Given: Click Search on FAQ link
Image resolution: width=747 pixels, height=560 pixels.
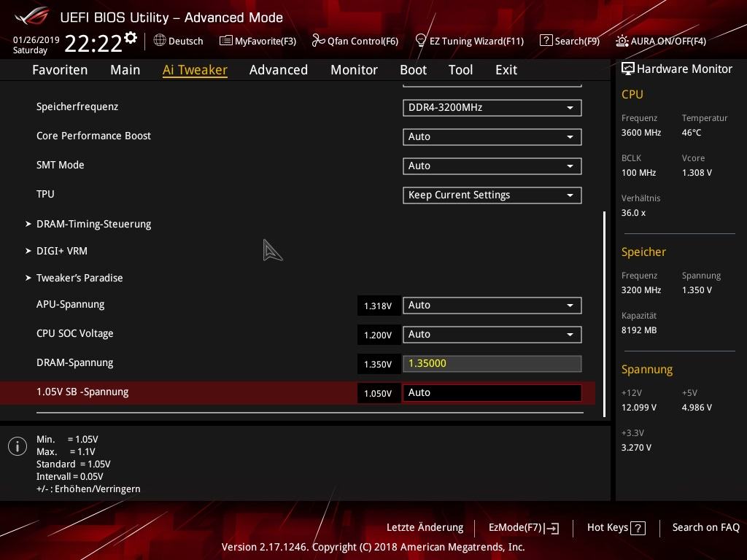Looking at the screenshot, I should 706,528.
